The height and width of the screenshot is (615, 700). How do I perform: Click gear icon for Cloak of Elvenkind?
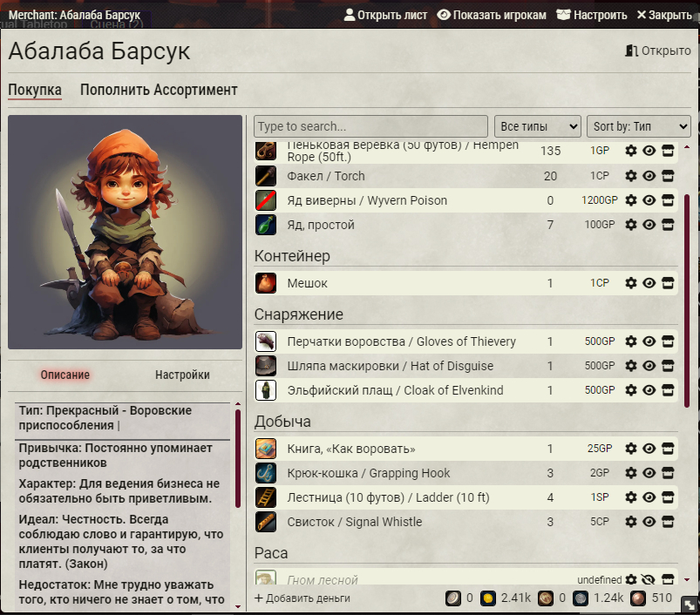pyautogui.click(x=631, y=390)
